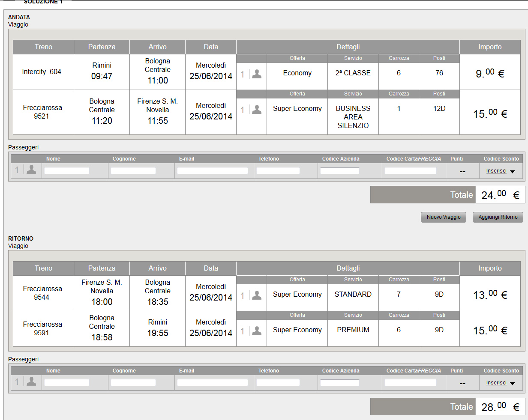Viewport: 528px width, 420px height.
Task: Click the Bologna Centrale 18:35 arrival cell
Action: (157, 293)
